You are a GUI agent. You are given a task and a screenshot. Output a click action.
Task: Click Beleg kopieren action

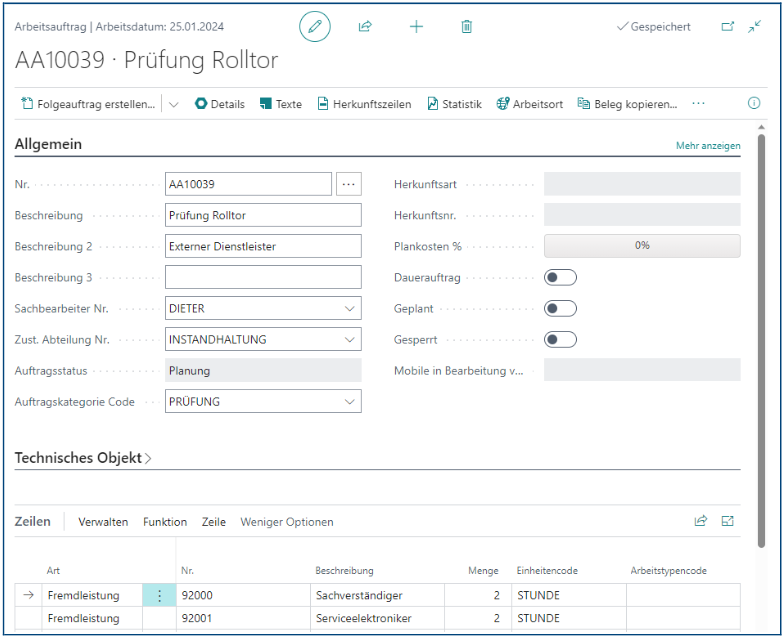(627, 104)
